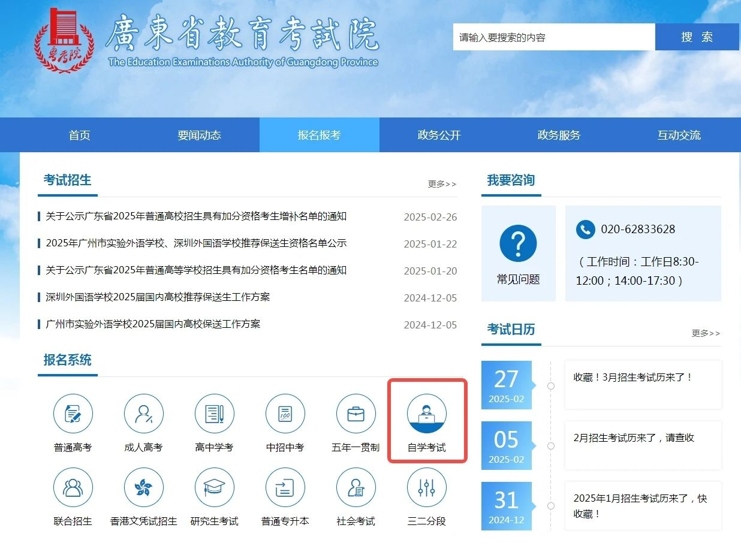Click 更多>> next to 考试日历
The height and width of the screenshot is (555, 741).
click(706, 333)
